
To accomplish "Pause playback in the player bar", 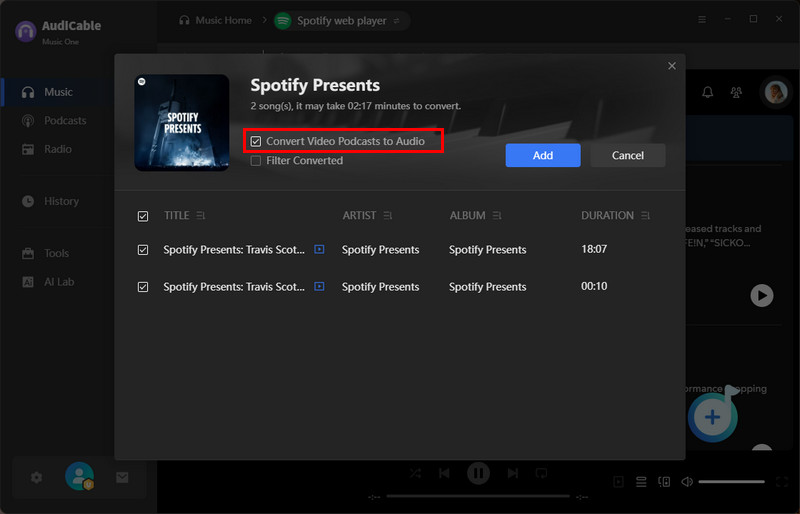I will click(x=479, y=473).
